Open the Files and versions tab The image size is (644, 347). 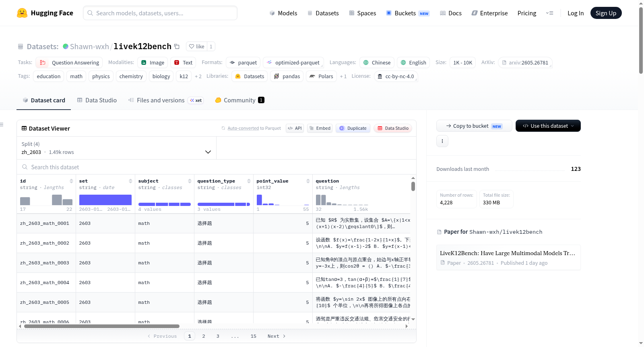coord(165,100)
